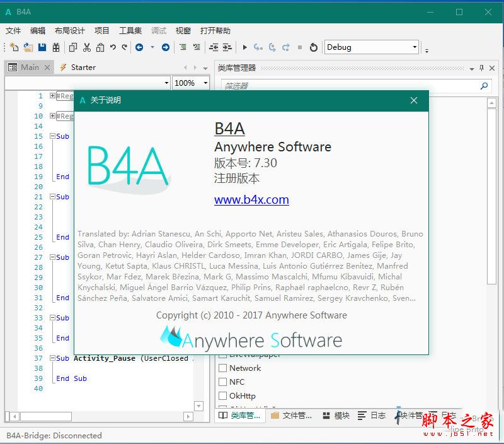Enable the Network library checkbox
Screen dimensions: 504x444
pyautogui.click(x=222, y=368)
